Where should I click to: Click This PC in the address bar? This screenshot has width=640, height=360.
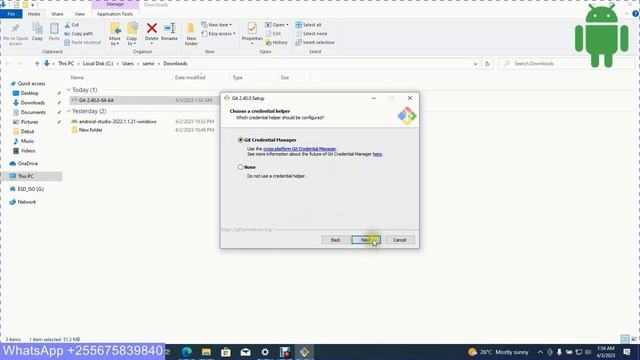click(66, 64)
